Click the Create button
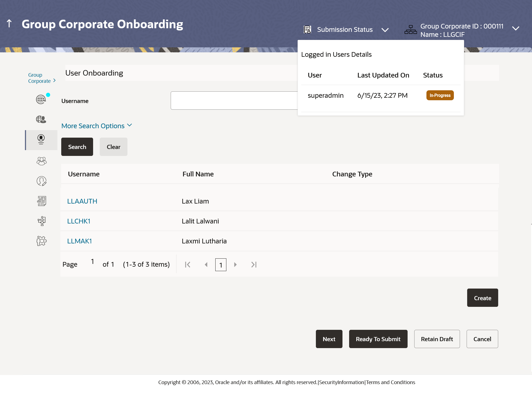Screen dimensions: 532x396 (x=482, y=298)
